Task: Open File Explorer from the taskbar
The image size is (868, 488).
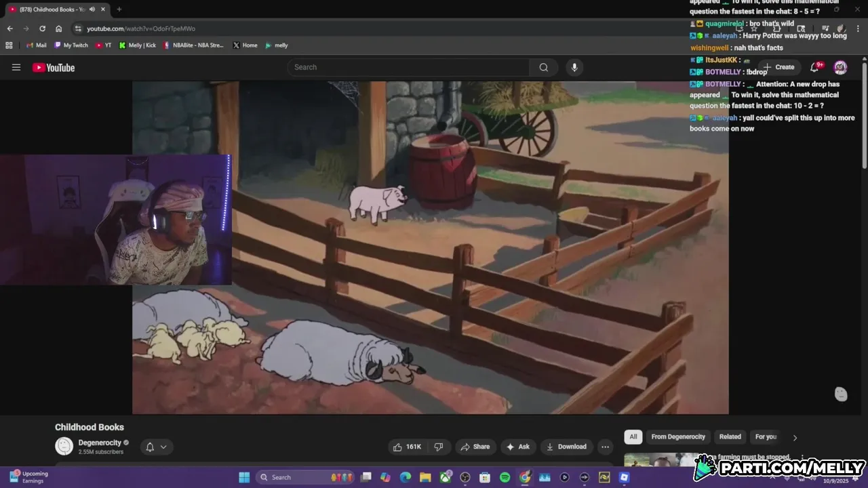Action: pos(425,477)
